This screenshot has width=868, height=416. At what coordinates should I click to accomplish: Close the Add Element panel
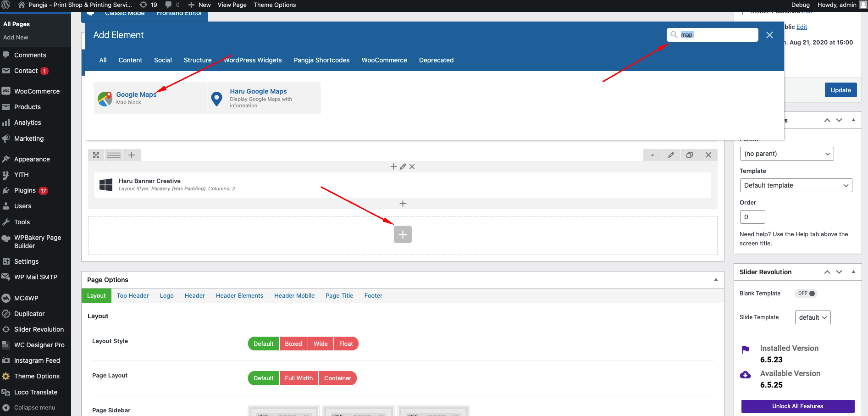pyautogui.click(x=769, y=35)
